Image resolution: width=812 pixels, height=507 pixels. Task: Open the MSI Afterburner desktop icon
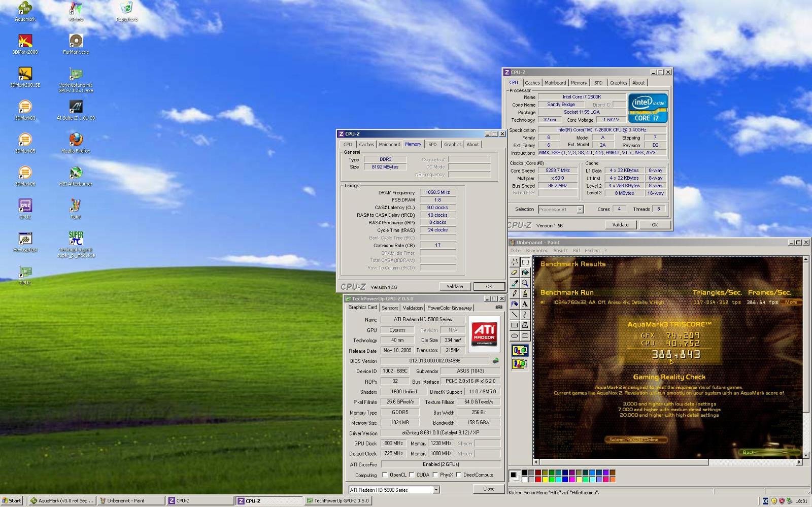click(x=76, y=176)
